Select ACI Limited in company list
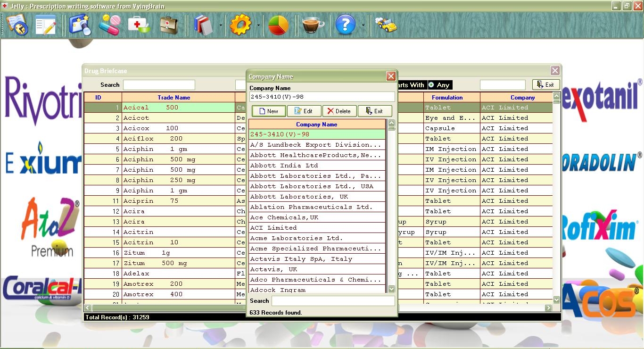 pyautogui.click(x=317, y=228)
